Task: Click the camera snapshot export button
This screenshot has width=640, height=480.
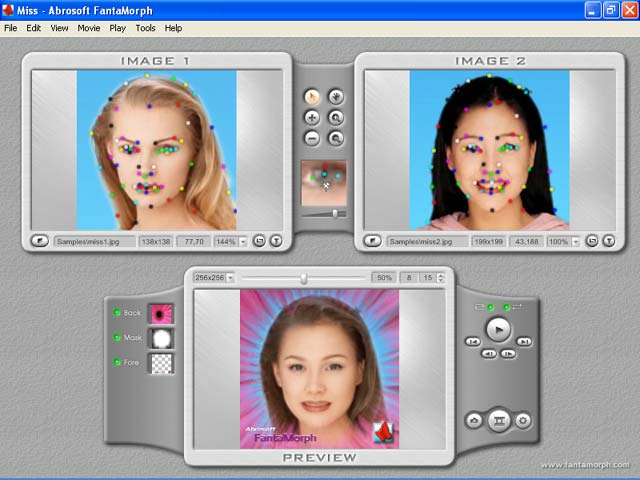Action: (474, 420)
